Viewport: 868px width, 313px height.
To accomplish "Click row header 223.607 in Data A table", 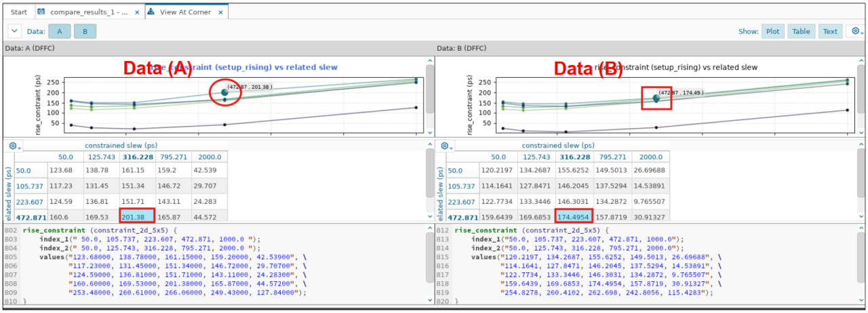I will 30,202.
